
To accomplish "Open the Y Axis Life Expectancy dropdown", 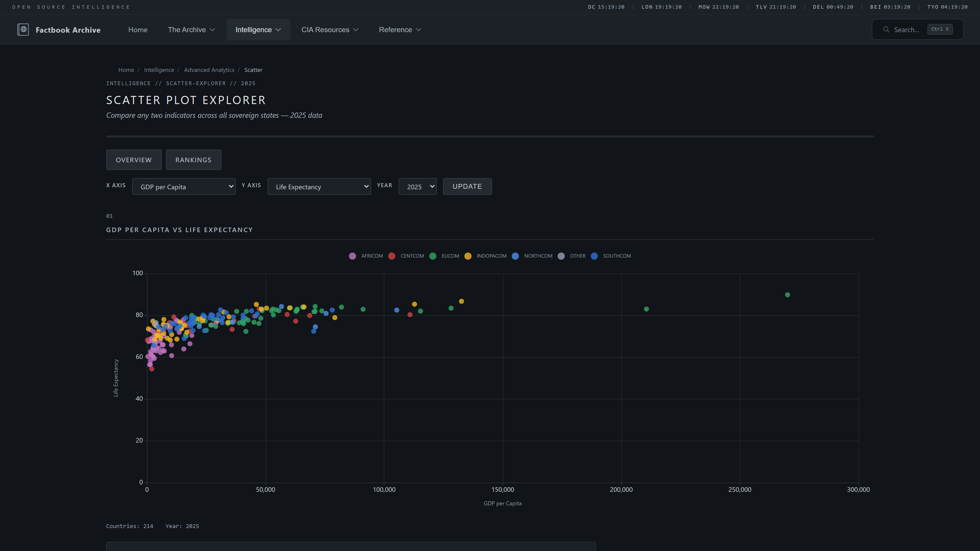I will point(319,187).
